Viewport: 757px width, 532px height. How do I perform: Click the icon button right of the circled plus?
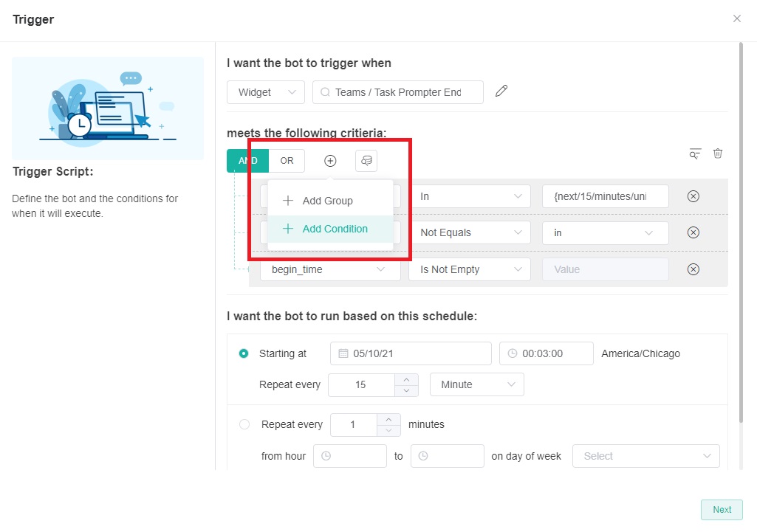pos(366,161)
